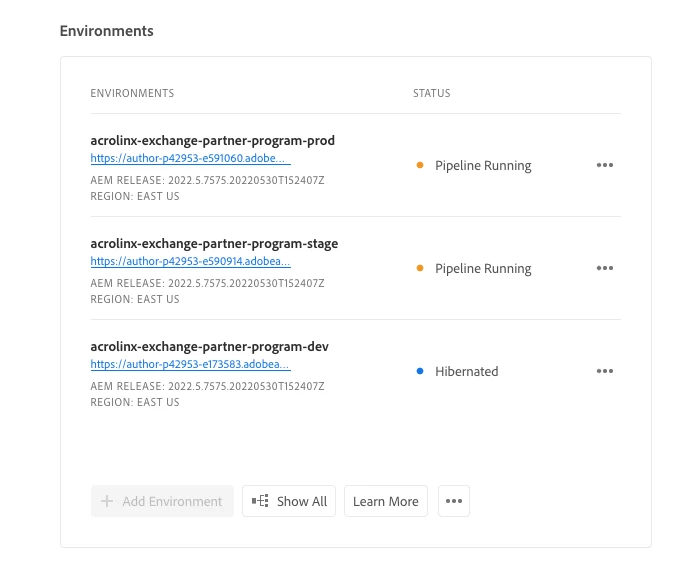Viewport: 673px width, 570px height.
Task: Click the Hibernated status label
Action: click(x=466, y=372)
